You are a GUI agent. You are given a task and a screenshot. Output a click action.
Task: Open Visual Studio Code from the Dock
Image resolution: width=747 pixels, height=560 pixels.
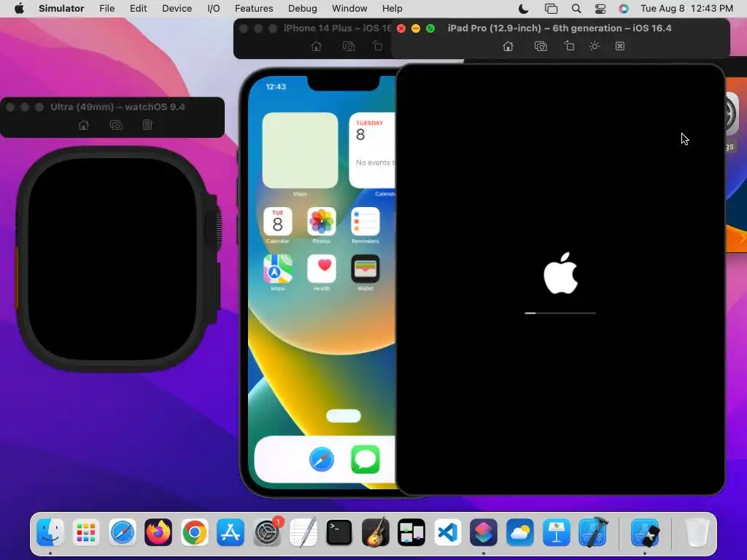[x=448, y=532]
